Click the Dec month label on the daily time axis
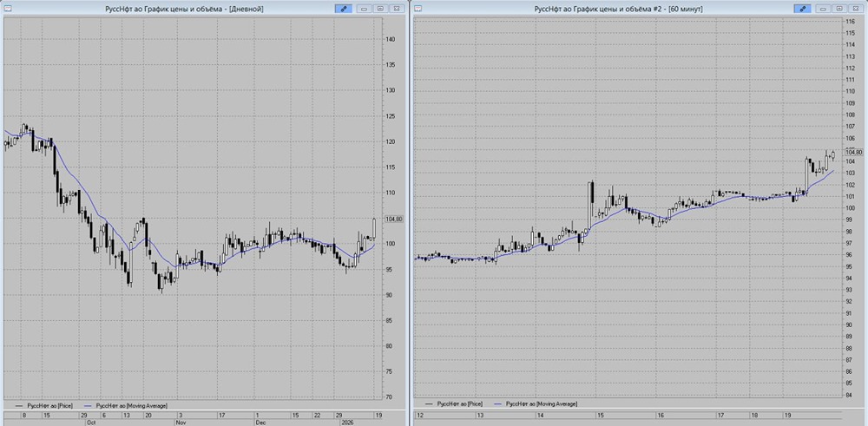The width and height of the screenshot is (868, 426). click(260, 423)
